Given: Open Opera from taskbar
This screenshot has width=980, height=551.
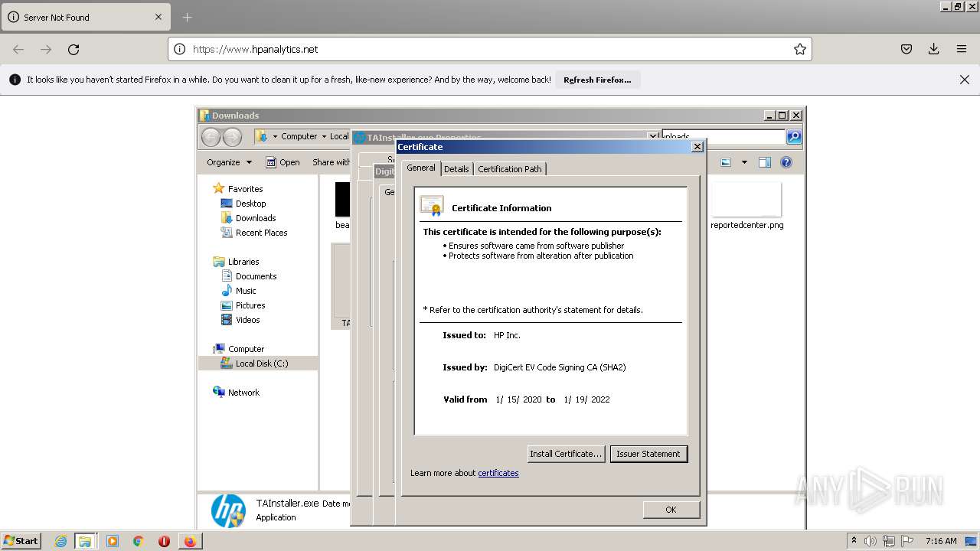Looking at the screenshot, I should tap(164, 541).
